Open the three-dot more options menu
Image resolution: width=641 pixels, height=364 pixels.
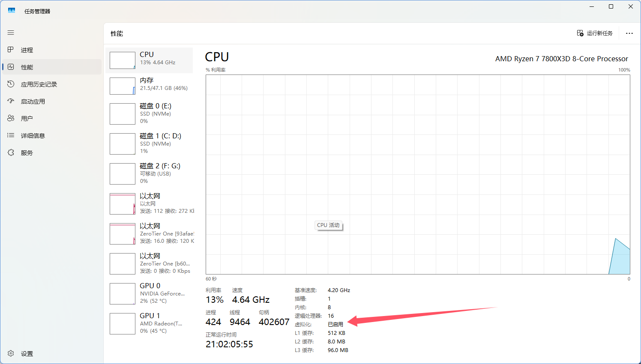(629, 33)
